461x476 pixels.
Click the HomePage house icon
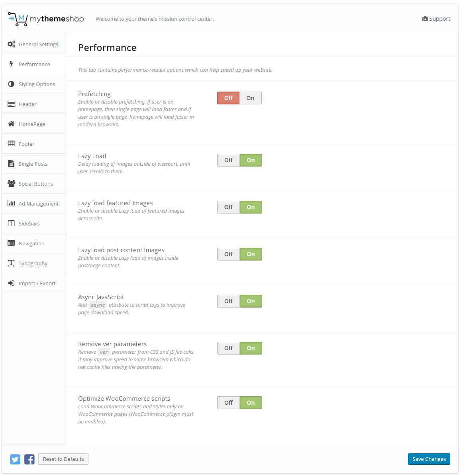(11, 124)
